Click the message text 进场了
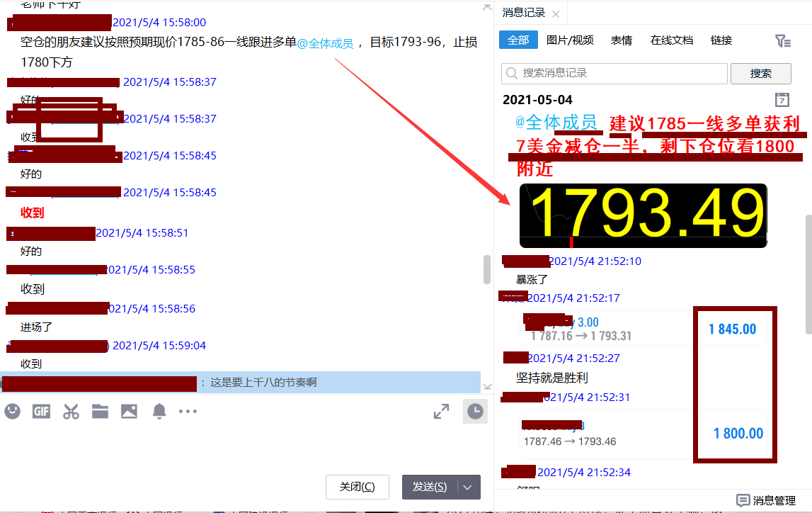The width and height of the screenshot is (812, 513). tap(36, 327)
